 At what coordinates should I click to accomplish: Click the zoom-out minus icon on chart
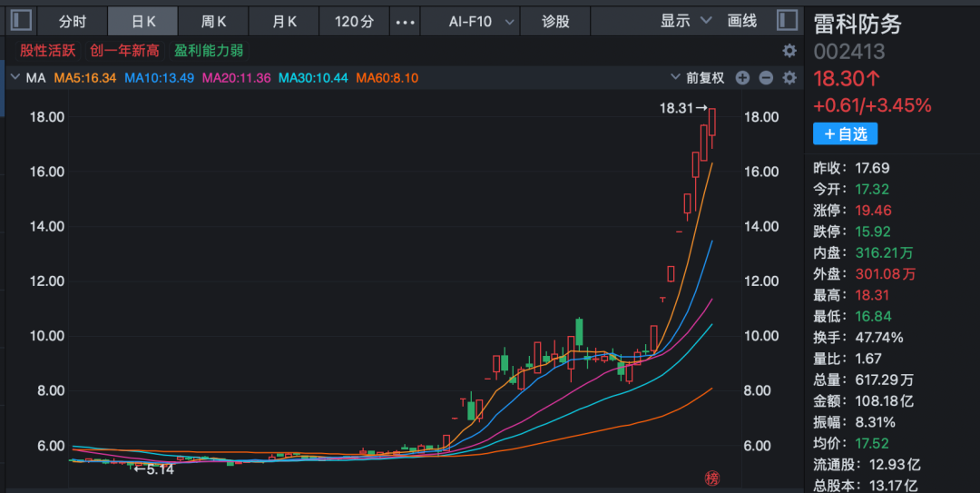point(766,78)
